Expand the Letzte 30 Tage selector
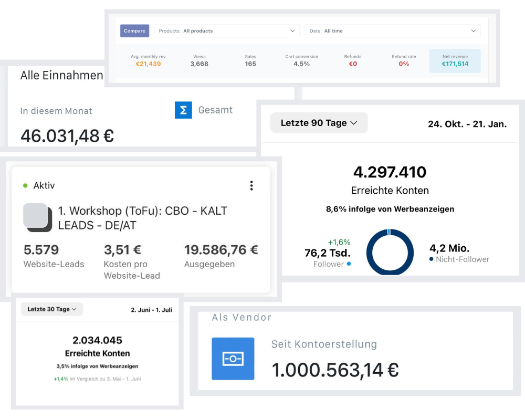Image resolution: width=525 pixels, height=420 pixels. click(x=52, y=309)
